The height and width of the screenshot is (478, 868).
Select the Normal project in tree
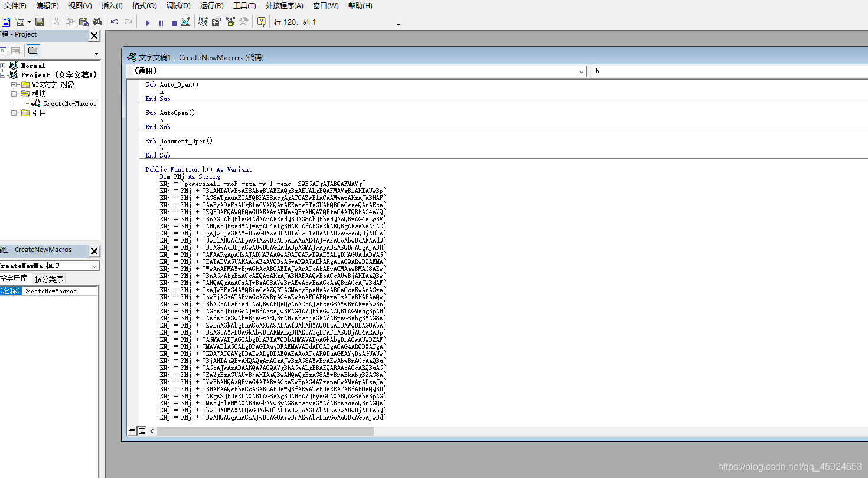click(x=33, y=66)
